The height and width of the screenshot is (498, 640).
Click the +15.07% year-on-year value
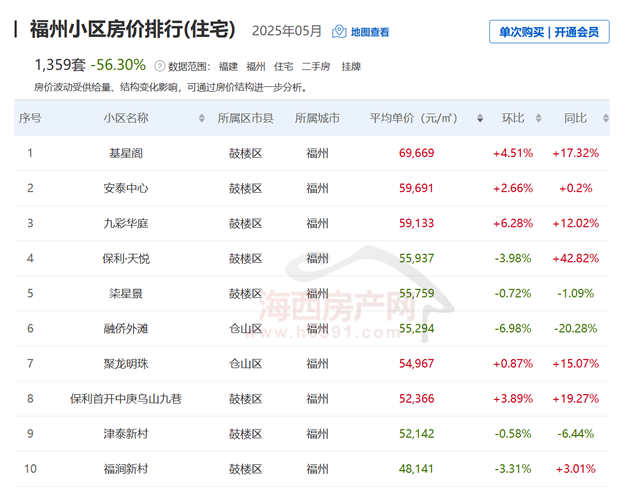(576, 364)
